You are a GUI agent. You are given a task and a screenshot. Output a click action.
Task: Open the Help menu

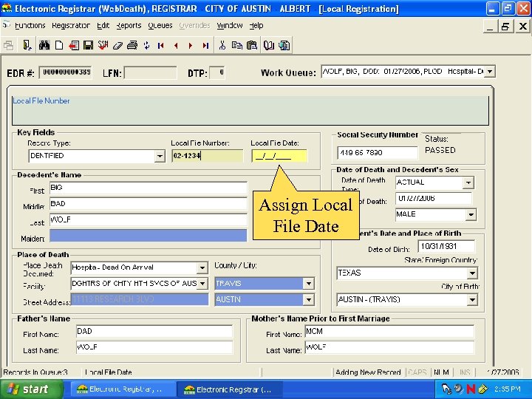(x=256, y=25)
